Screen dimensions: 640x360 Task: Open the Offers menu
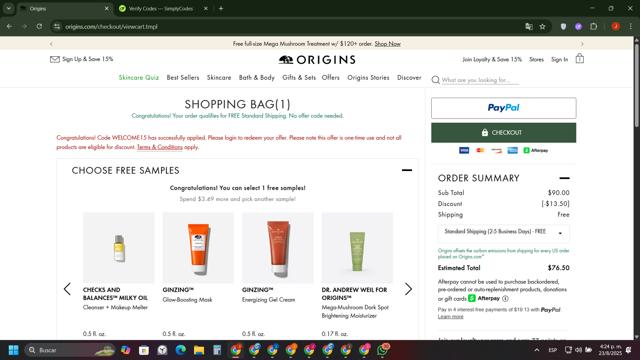(x=331, y=78)
